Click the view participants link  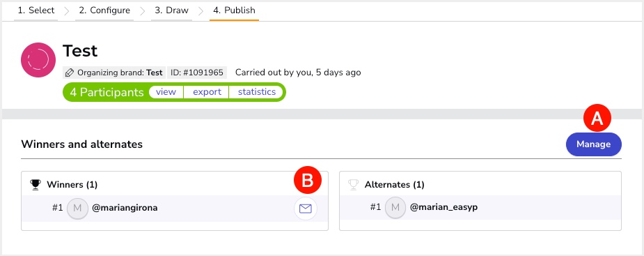click(x=166, y=92)
